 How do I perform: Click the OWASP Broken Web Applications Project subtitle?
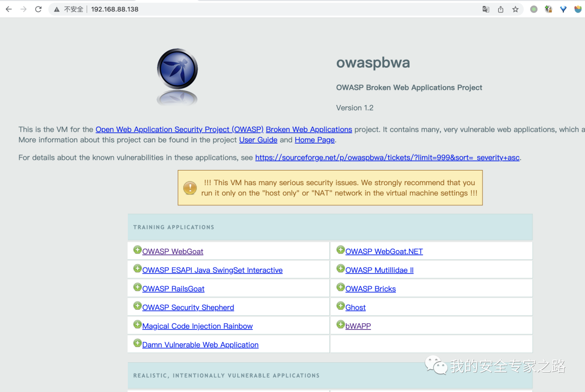tap(409, 87)
